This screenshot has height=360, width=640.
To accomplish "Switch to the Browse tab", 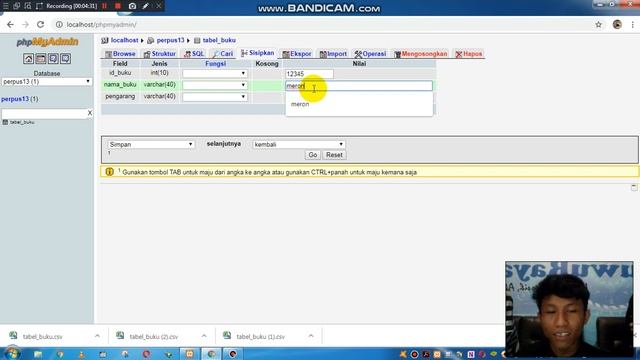I will (x=120, y=54).
